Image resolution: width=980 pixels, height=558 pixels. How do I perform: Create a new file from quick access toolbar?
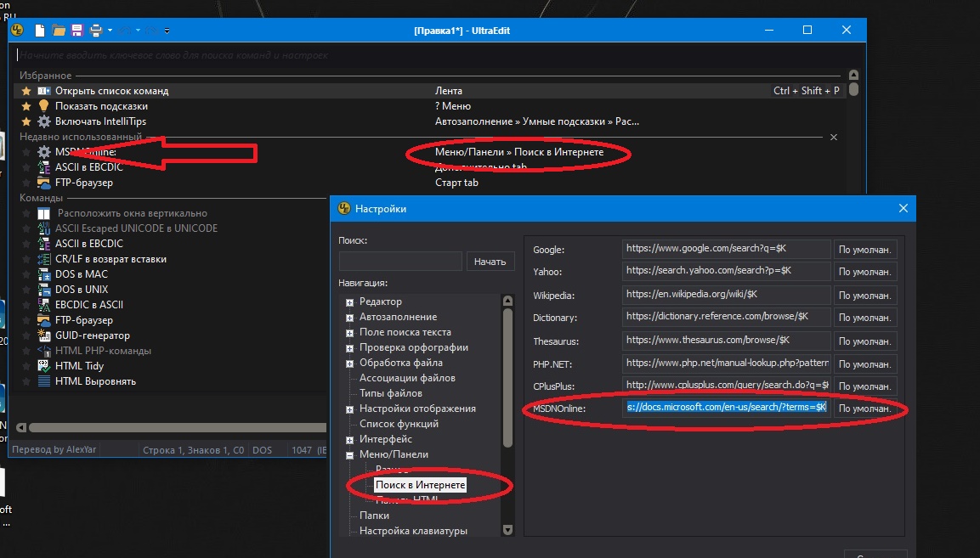(40, 30)
